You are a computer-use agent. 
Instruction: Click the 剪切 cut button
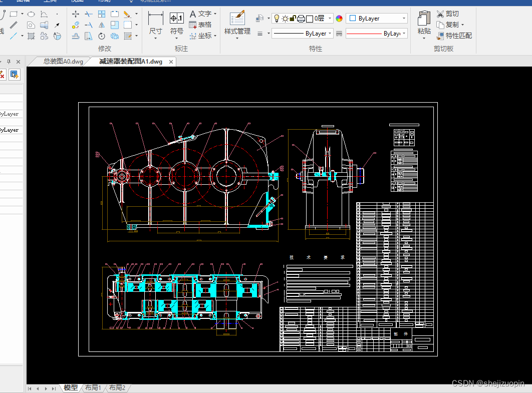[x=447, y=14]
